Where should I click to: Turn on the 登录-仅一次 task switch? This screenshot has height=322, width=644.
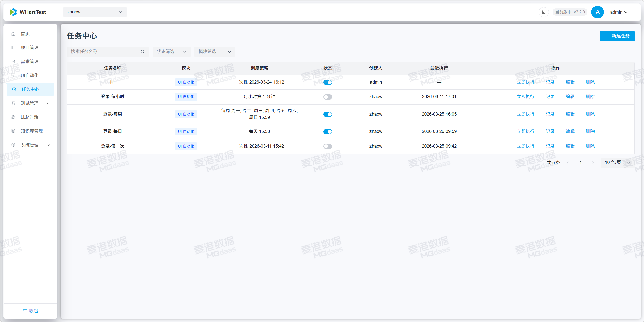pos(328,146)
